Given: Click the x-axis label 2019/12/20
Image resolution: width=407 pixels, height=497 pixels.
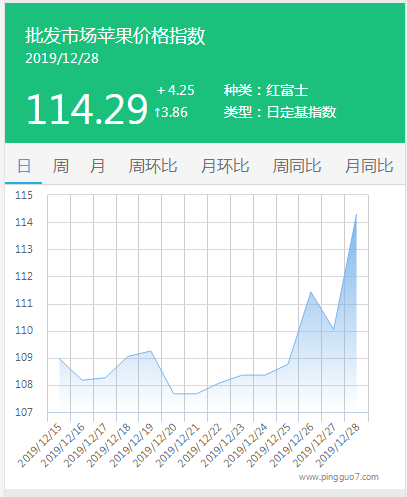Looking at the screenshot, I should (x=155, y=445).
